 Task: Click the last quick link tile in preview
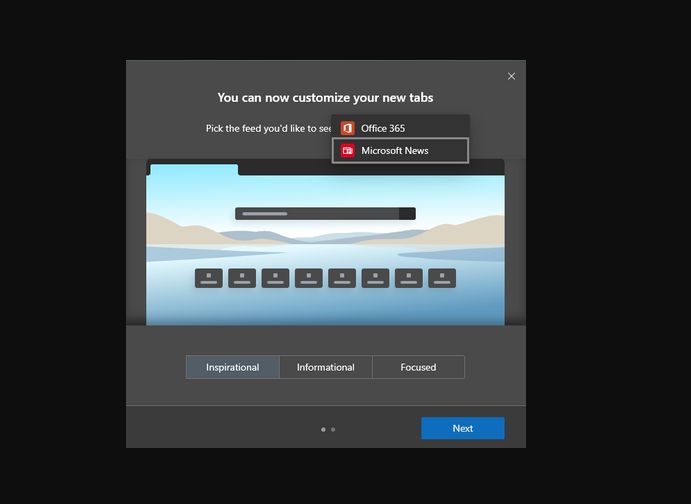[442, 278]
